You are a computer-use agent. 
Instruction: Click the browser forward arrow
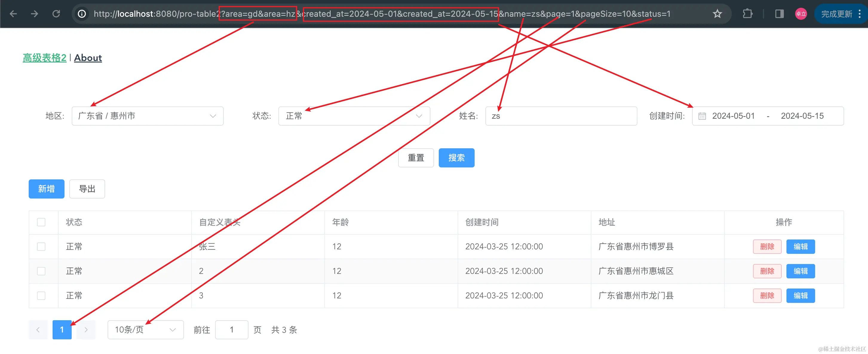coord(34,14)
